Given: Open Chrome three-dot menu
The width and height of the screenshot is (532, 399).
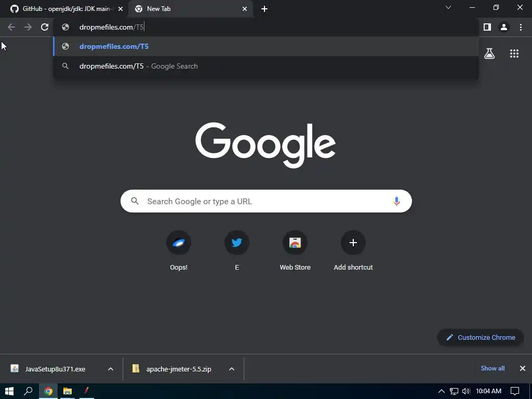Looking at the screenshot, I should pos(521,27).
